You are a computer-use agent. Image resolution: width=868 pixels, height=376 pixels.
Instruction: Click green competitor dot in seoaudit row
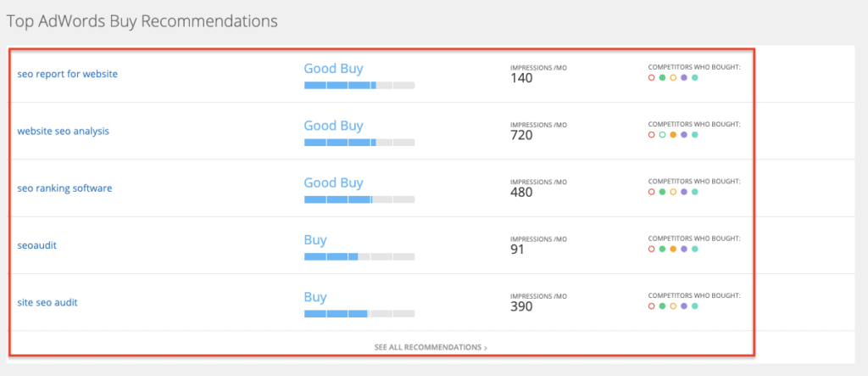coord(662,249)
